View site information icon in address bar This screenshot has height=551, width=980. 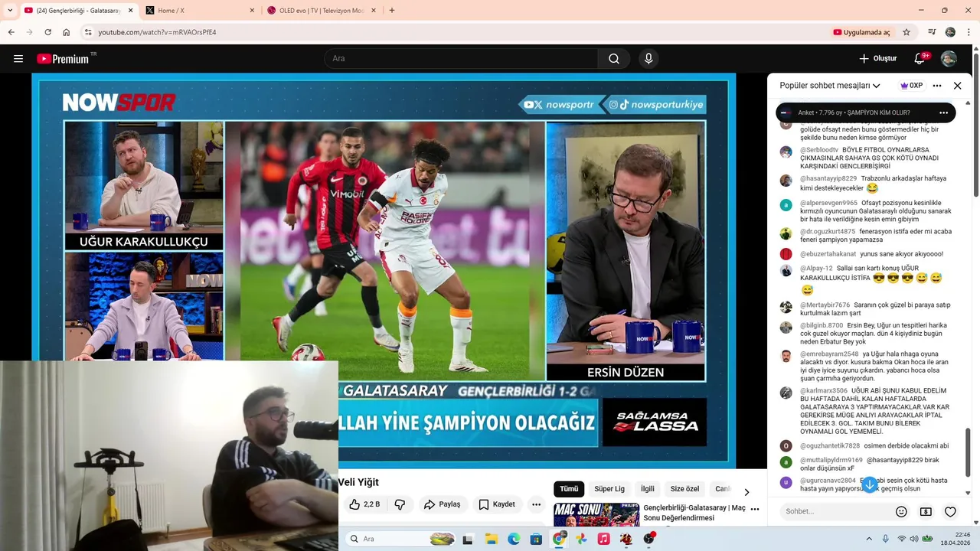click(x=88, y=32)
